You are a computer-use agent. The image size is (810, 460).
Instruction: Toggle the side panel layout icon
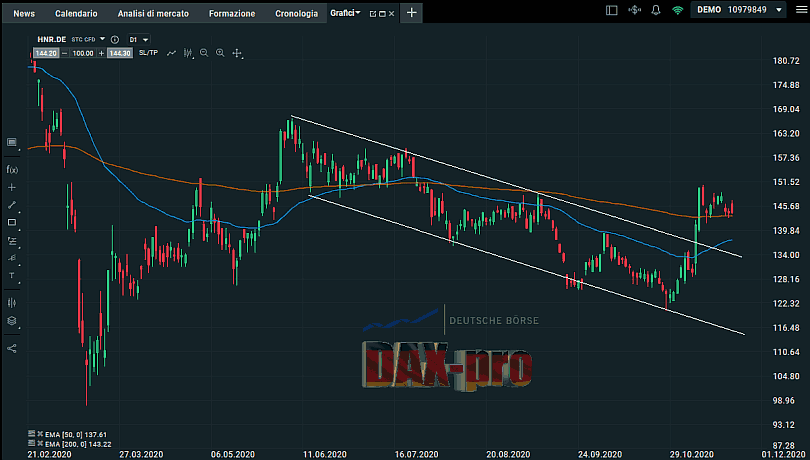[x=612, y=10]
